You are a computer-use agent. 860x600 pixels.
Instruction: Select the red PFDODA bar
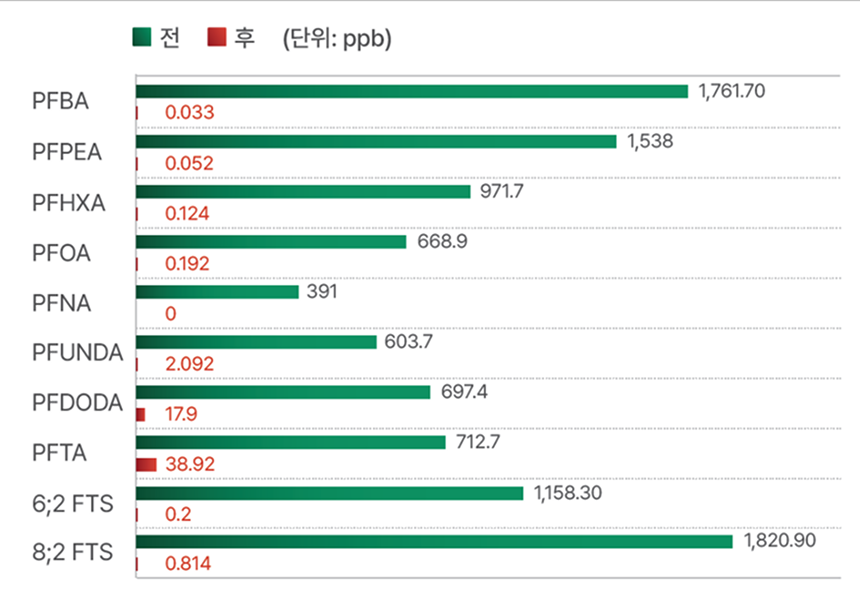point(141,414)
